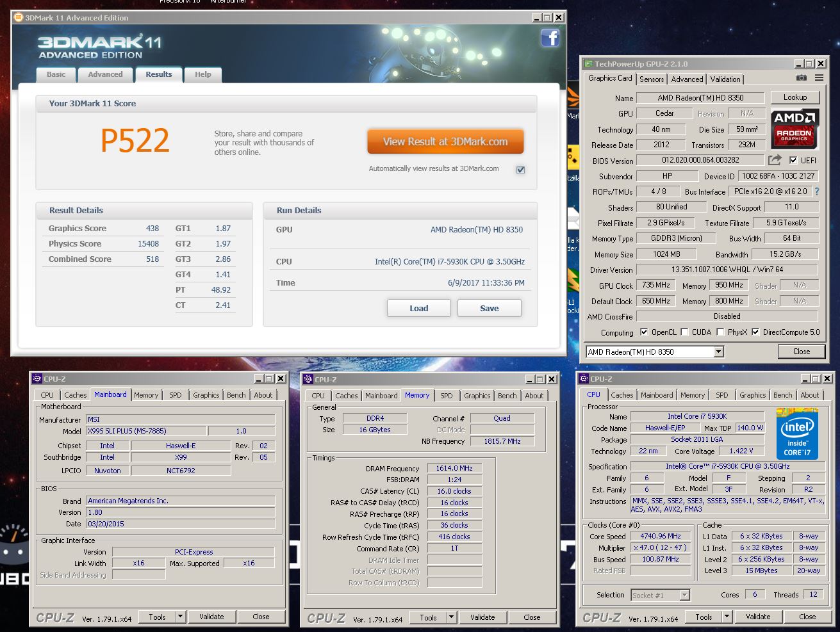The width and height of the screenshot is (840, 632).
Task: Click the Combined Score value 518
Action: click(152, 259)
